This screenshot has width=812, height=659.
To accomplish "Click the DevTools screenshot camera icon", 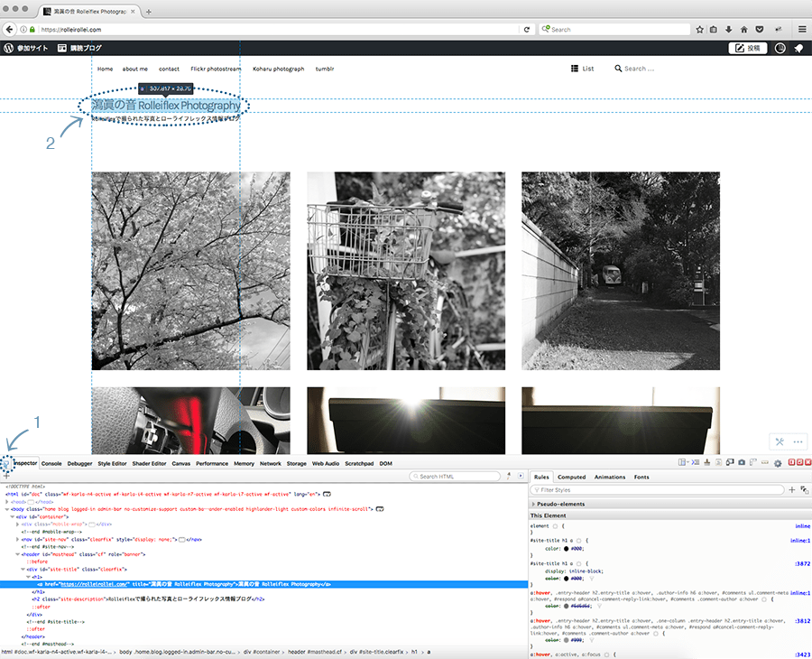I will point(741,463).
